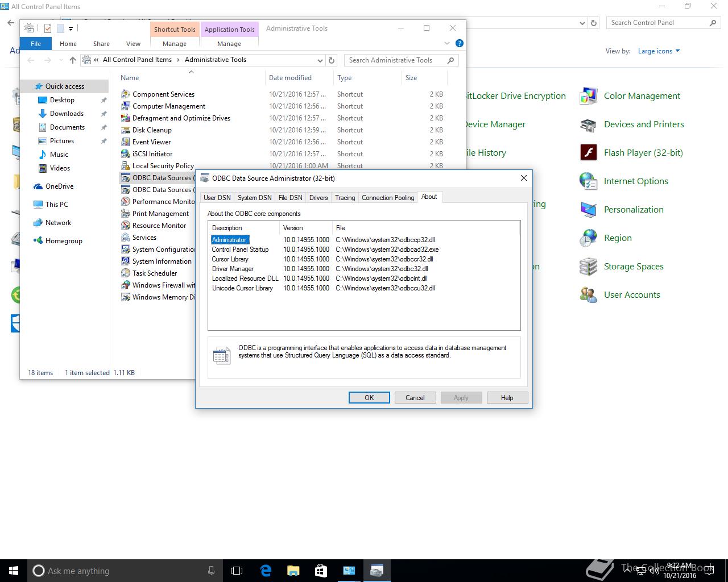Open Component Services shortcut icon
Image resolution: width=728 pixels, height=582 pixels.
[126, 94]
